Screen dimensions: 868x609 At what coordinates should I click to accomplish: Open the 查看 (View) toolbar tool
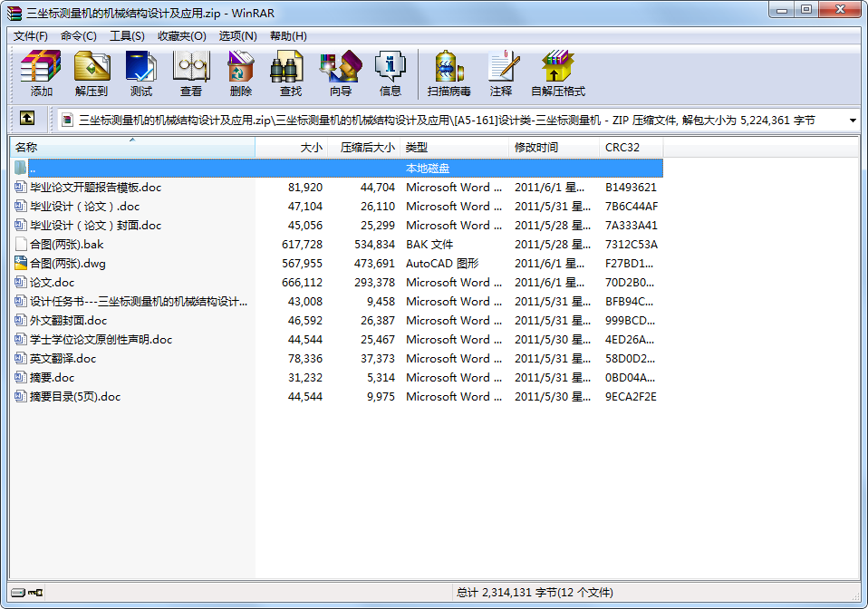(190, 73)
